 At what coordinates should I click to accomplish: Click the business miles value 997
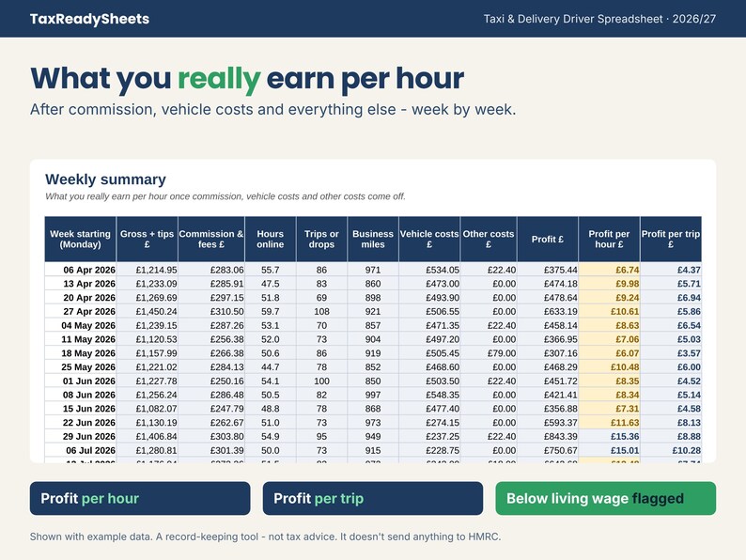pyautogui.click(x=373, y=395)
